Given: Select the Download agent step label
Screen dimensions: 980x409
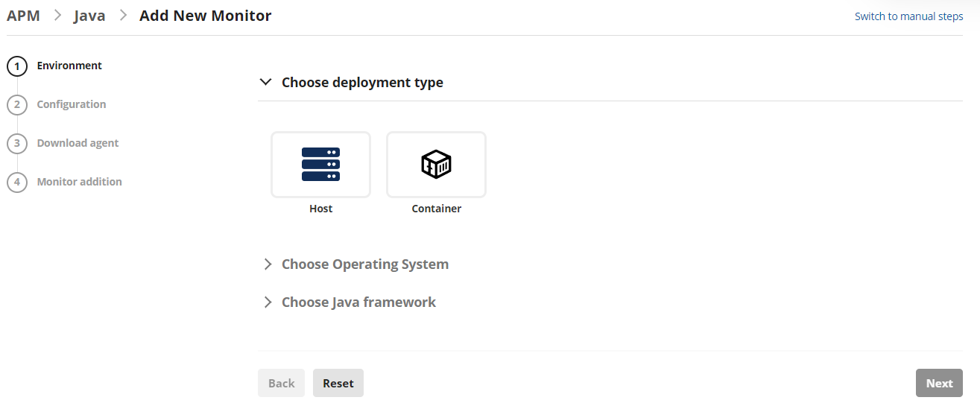Looking at the screenshot, I should [x=78, y=143].
